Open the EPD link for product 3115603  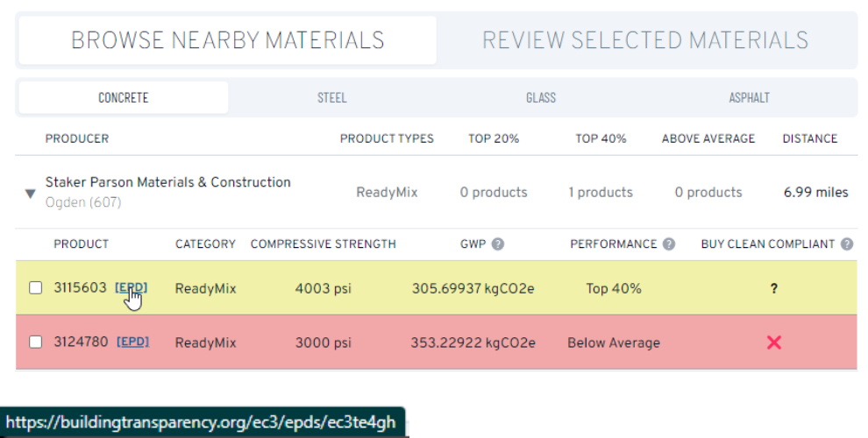click(131, 287)
